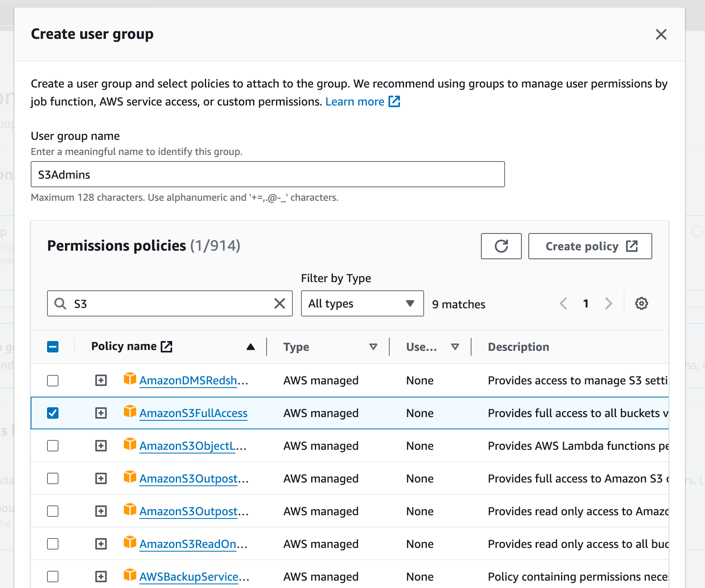
Task: Clear the S3 search filter text
Action: [280, 303]
